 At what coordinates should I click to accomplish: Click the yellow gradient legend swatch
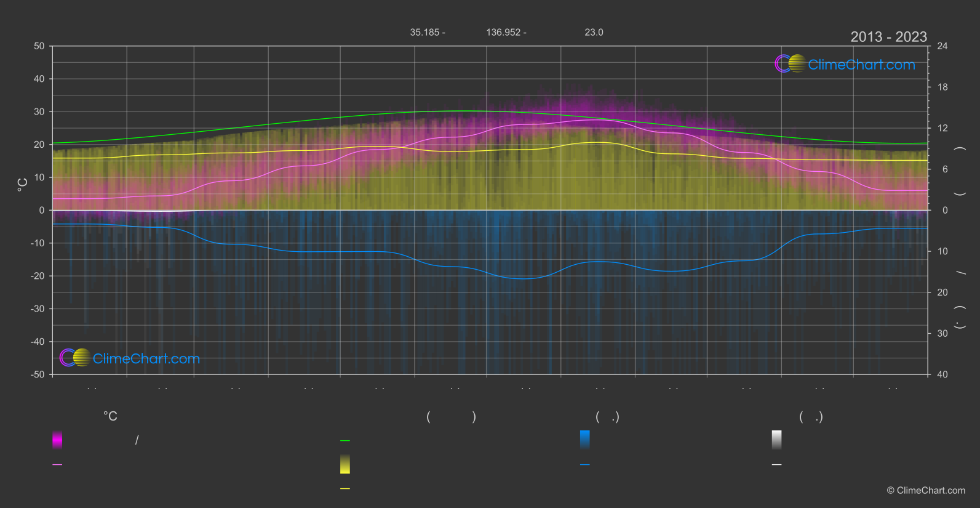pyautogui.click(x=345, y=464)
